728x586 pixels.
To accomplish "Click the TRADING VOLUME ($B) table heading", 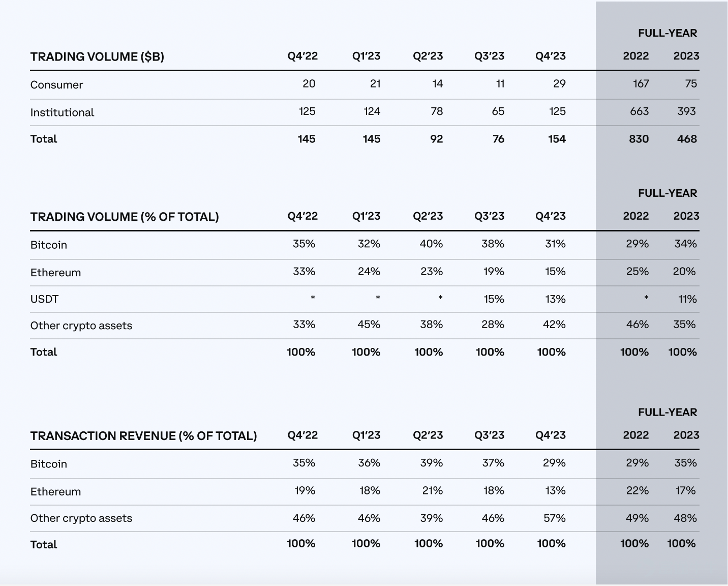I will pyautogui.click(x=97, y=56).
